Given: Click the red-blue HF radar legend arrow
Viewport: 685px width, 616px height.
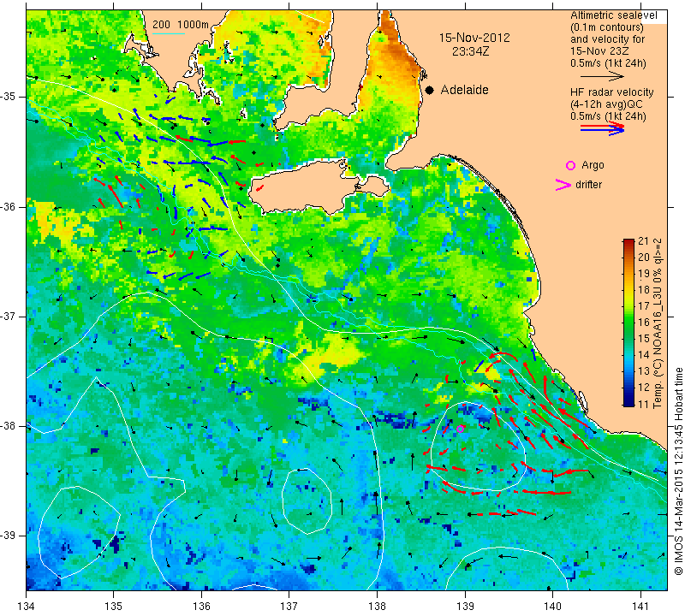Looking at the screenshot, I should tap(602, 128).
